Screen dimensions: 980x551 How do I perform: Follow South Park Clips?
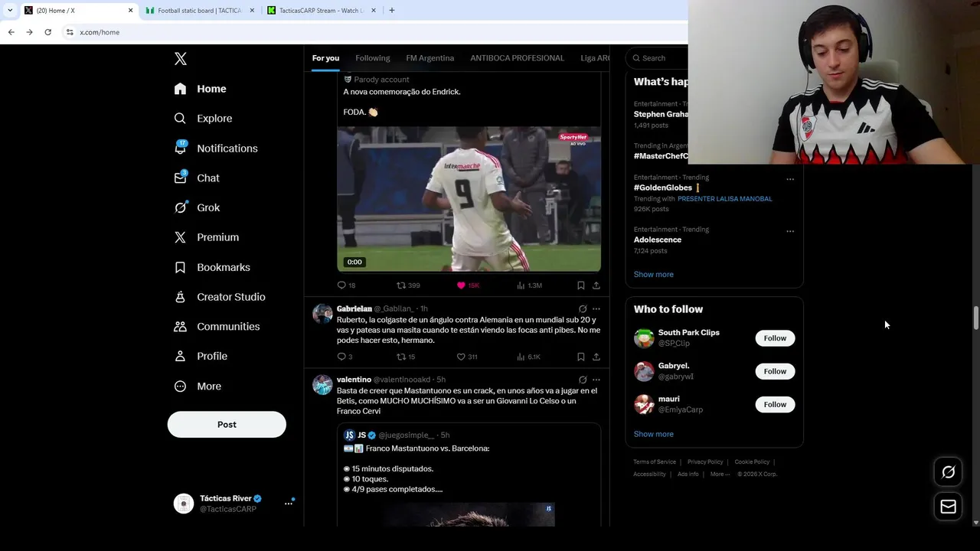click(x=775, y=338)
